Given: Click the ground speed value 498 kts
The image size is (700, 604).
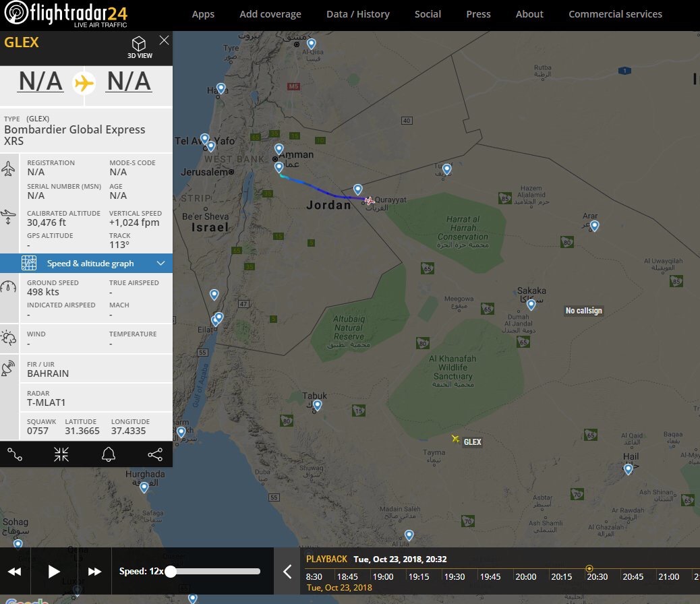Looking at the screenshot, I should click(x=43, y=292).
